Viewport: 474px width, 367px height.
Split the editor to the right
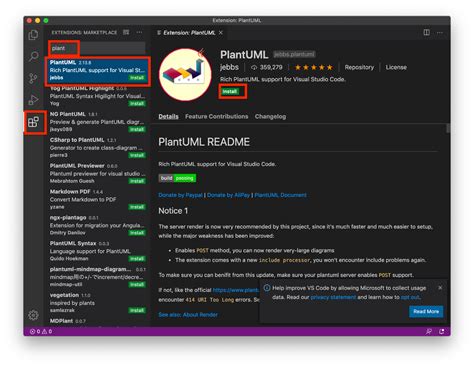point(426,32)
